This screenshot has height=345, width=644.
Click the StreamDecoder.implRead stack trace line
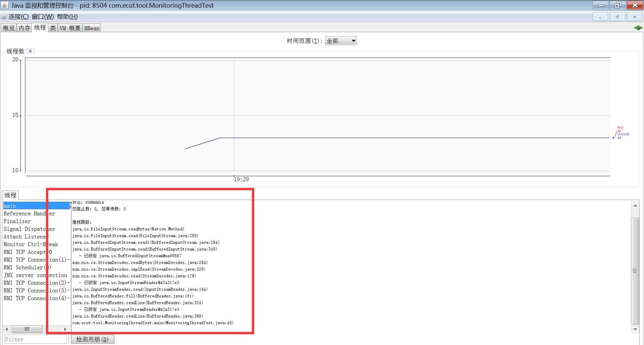click(139, 269)
